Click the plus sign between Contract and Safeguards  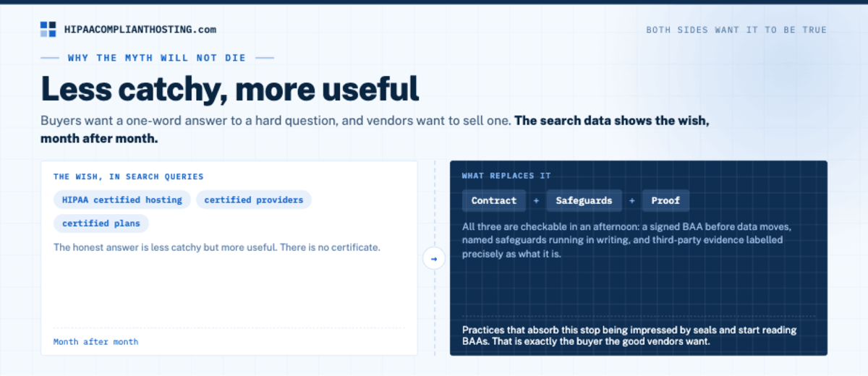coord(536,200)
